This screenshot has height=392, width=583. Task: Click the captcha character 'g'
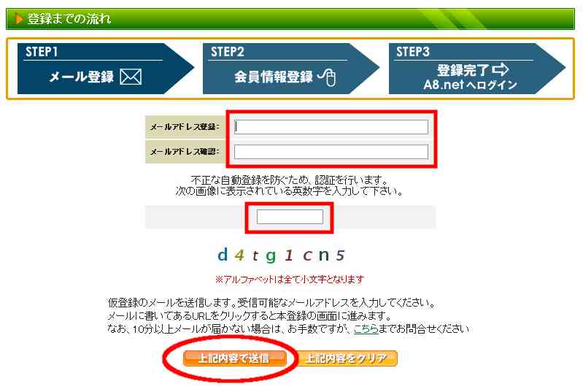click(x=271, y=256)
